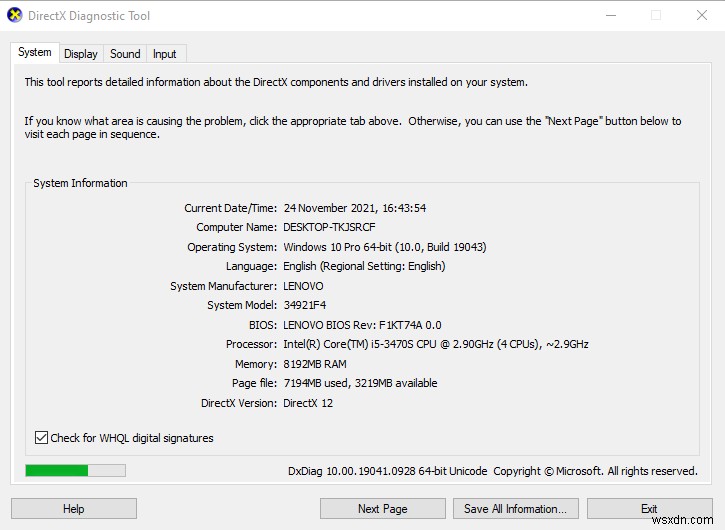Click the Help button
Image resolution: width=725 pixels, height=530 pixels.
pyautogui.click(x=74, y=509)
